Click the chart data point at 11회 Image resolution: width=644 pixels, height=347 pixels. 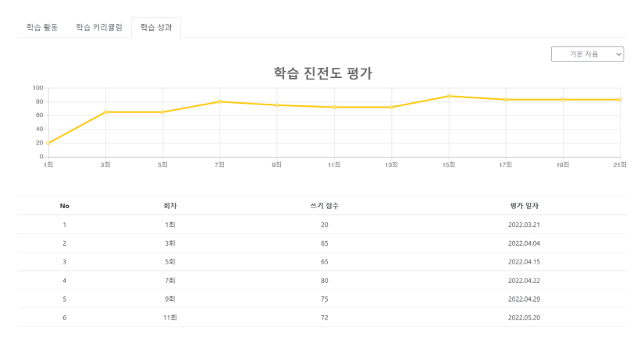(334, 107)
